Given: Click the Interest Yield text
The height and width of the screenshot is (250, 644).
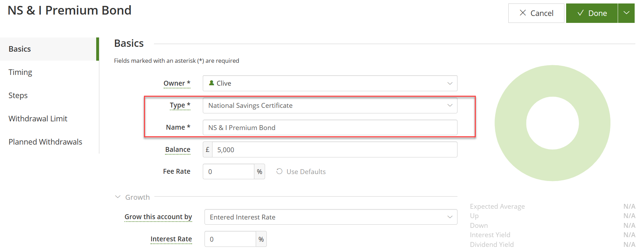Looking at the screenshot, I should (490, 235).
